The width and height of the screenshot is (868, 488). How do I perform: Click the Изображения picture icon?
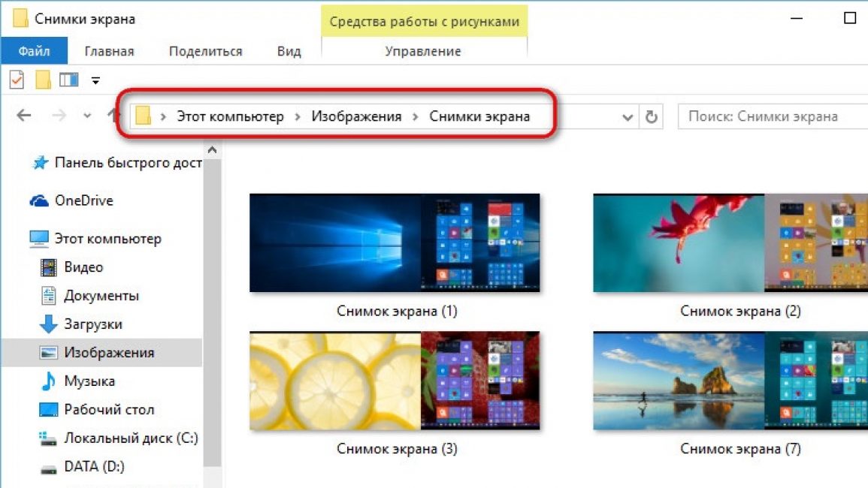[x=49, y=352]
